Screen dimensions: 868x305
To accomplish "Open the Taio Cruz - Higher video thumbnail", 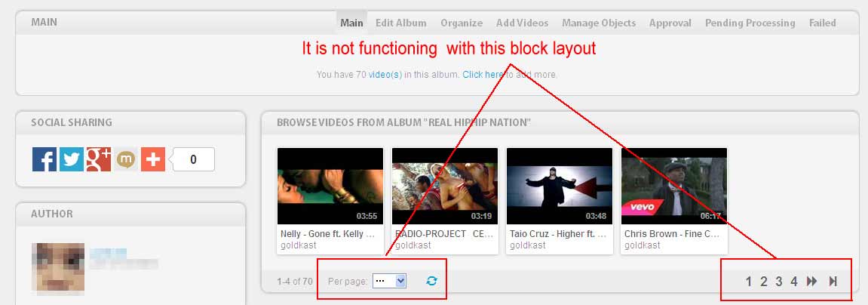I will click(559, 186).
